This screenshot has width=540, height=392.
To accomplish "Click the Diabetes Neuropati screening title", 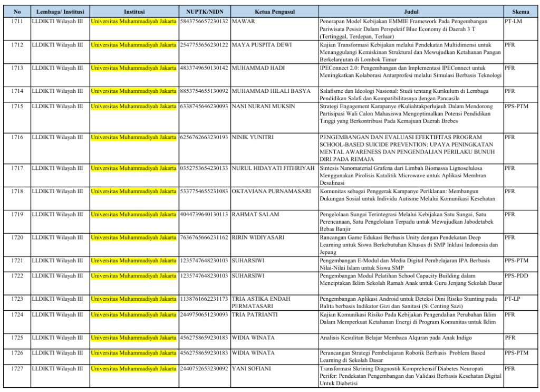I will click(x=410, y=376).
